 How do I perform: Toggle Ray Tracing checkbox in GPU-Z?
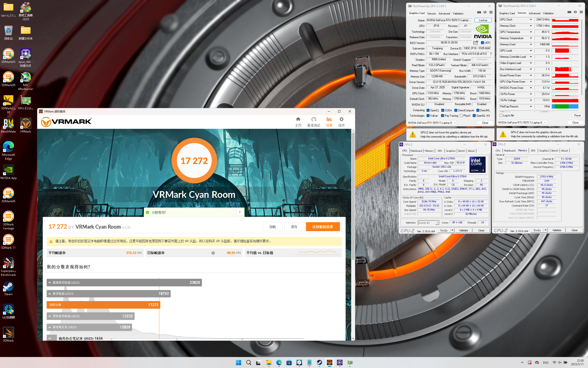click(x=442, y=116)
